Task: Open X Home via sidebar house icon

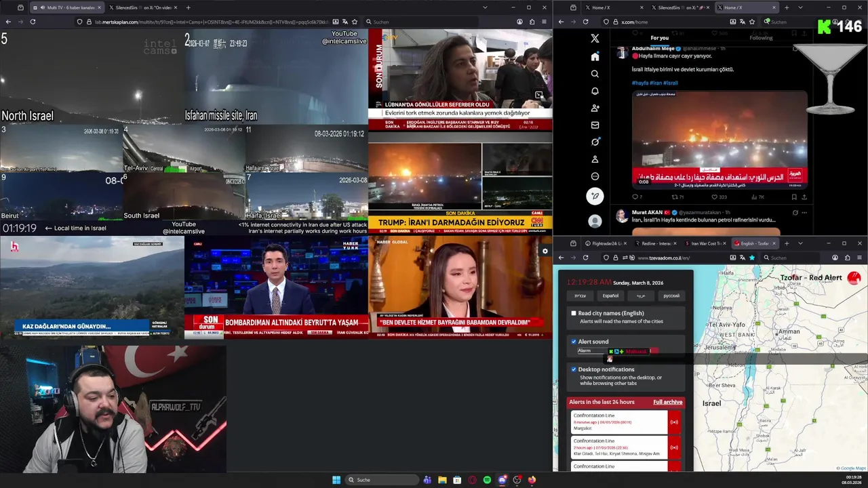Action: pyautogui.click(x=595, y=56)
